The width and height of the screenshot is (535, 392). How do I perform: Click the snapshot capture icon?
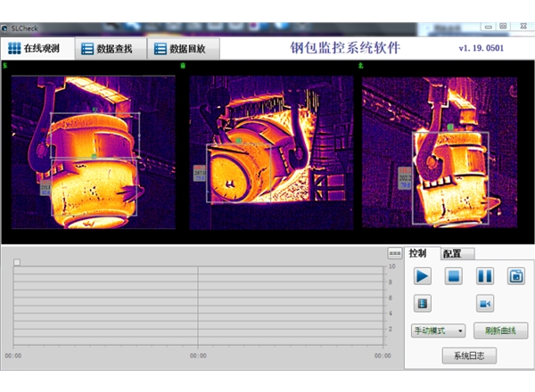click(x=515, y=276)
